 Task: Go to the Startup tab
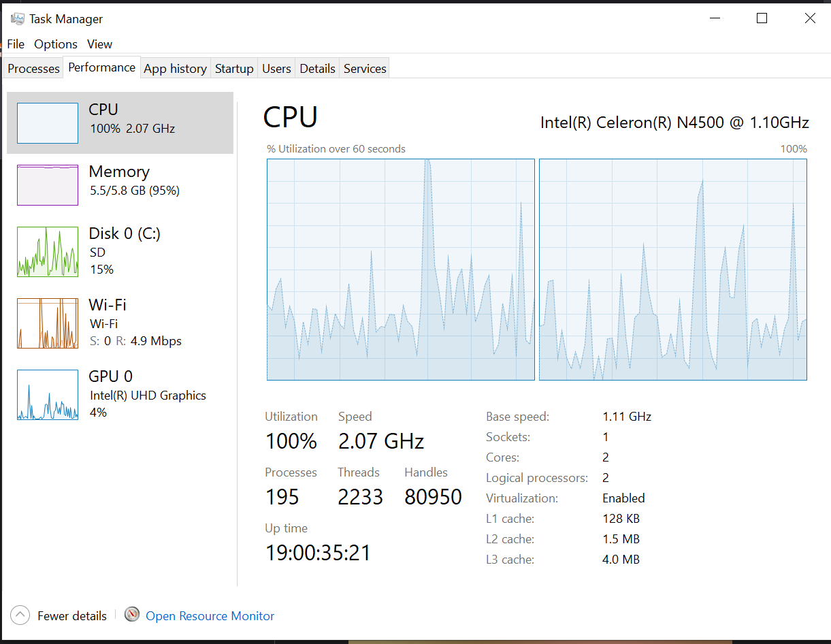click(234, 69)
